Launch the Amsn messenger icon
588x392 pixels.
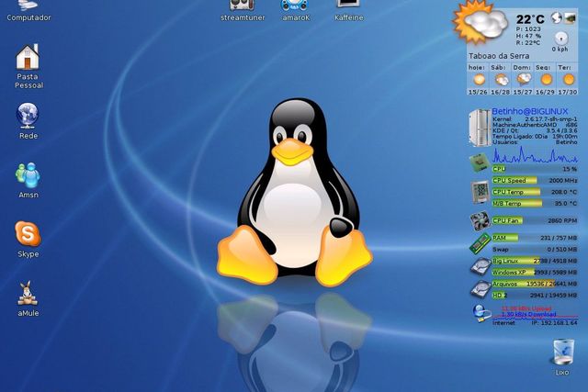[x=28, y=180]
